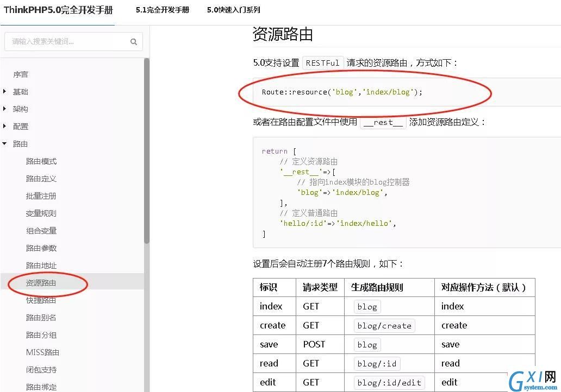Open the MISS路由 page
The image size is (561, 392).
(42, 352)
